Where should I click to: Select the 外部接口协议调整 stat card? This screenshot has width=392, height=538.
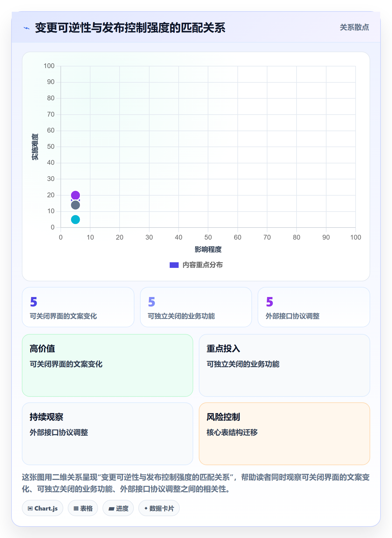[314, 307]
